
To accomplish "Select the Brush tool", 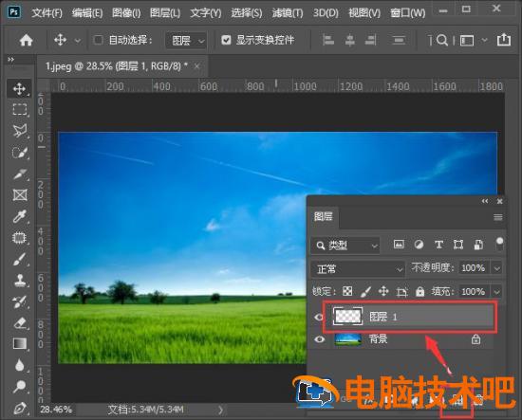I will pos(19,259).
